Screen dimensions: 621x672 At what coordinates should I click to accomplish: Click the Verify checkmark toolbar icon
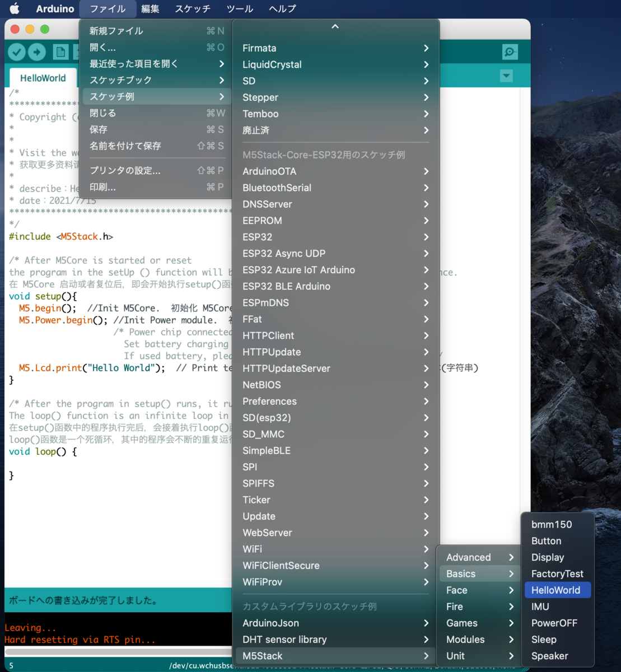(x=17, y=52)
